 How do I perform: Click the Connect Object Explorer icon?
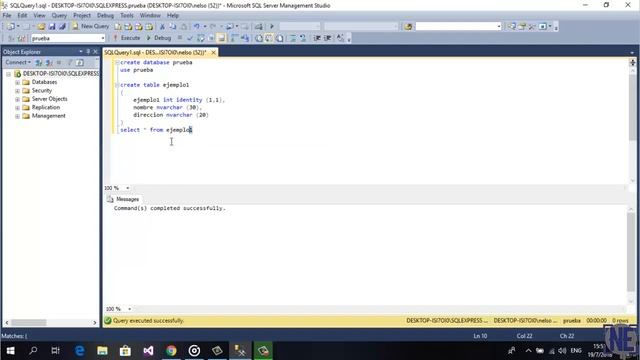tap(39, 62)
